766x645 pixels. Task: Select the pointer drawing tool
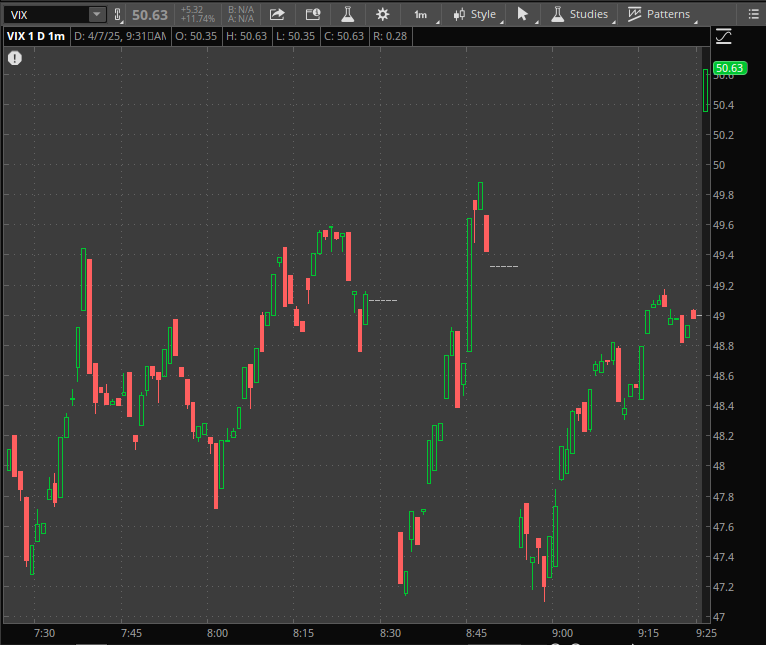[523, 15]
